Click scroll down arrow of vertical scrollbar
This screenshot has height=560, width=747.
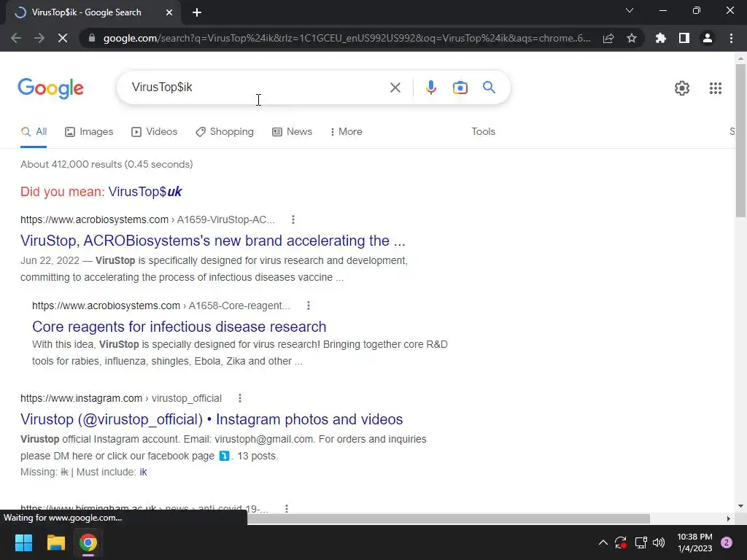coord(740,506)
